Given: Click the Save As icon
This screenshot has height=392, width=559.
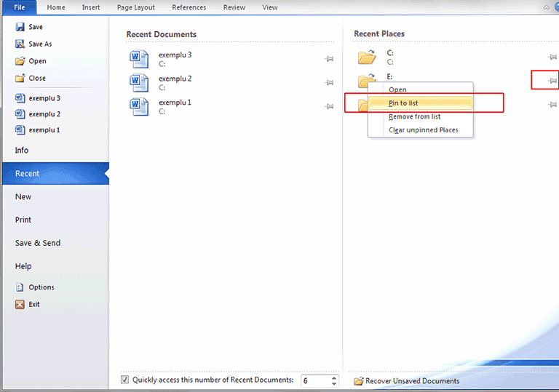Looking at the screenshot, I should [20, 44].
